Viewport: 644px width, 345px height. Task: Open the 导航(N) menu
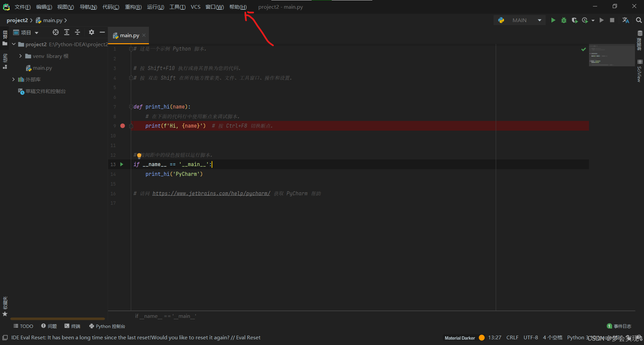point(88,7)
